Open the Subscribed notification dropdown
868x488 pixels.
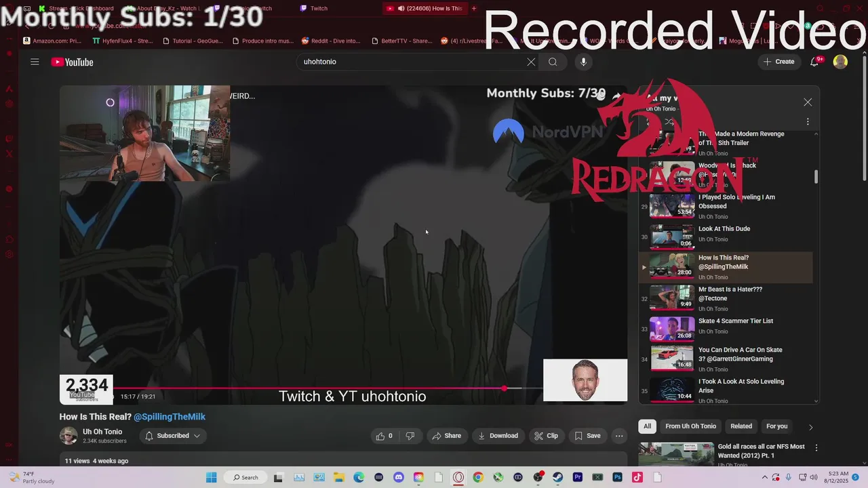click(x=173, y=436)
